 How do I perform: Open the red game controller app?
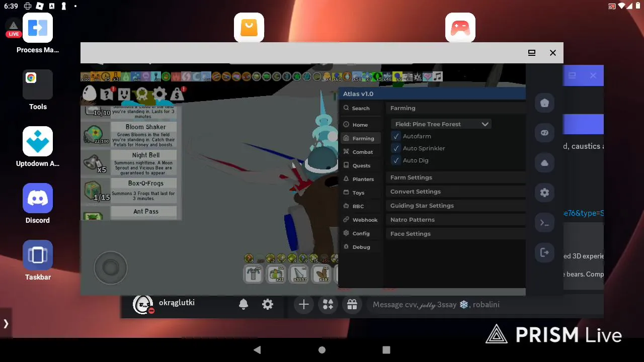460,28
